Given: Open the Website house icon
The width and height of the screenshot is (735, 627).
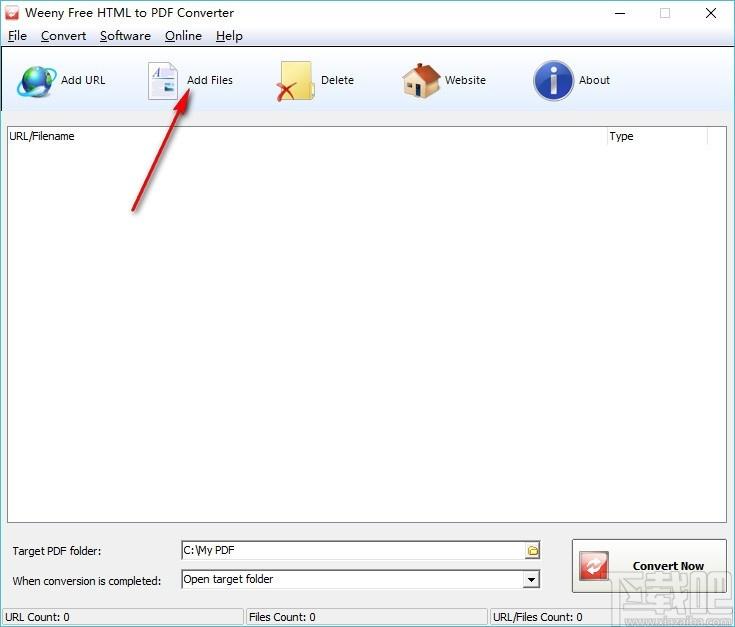Looking at the screenshot, I should (x=421, y=81).
